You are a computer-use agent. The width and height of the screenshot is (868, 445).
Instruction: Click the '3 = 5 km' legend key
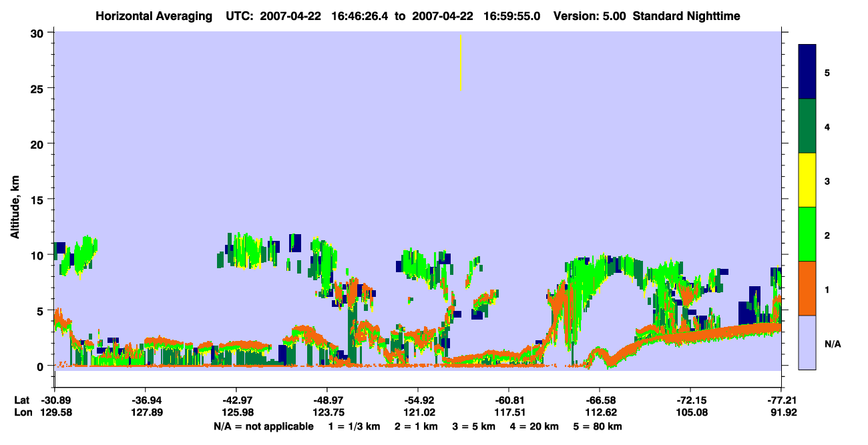tap(474, 426)
